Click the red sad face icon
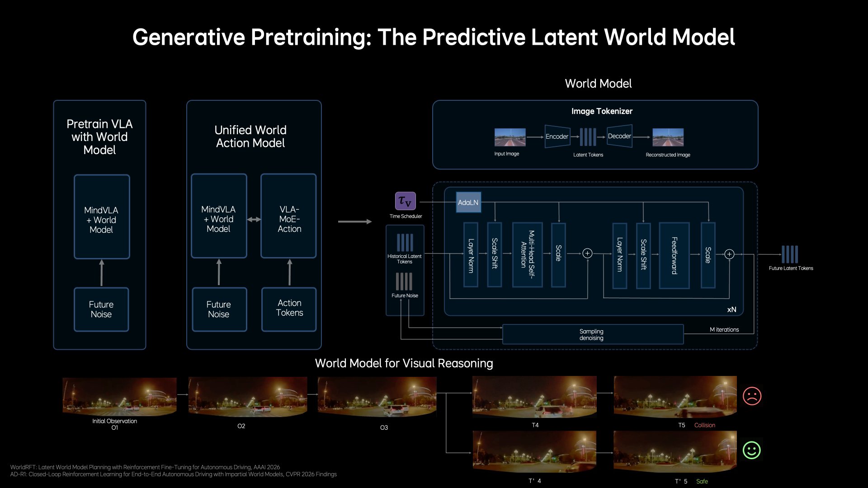This screenshot has width=868, height=488. pyautogui.click(x=752, y=396)
